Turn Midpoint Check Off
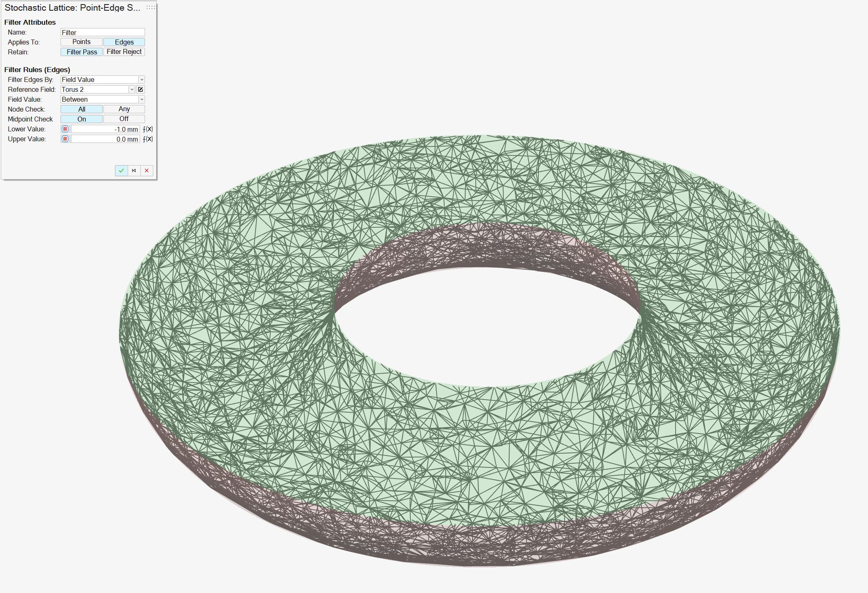 124,119
